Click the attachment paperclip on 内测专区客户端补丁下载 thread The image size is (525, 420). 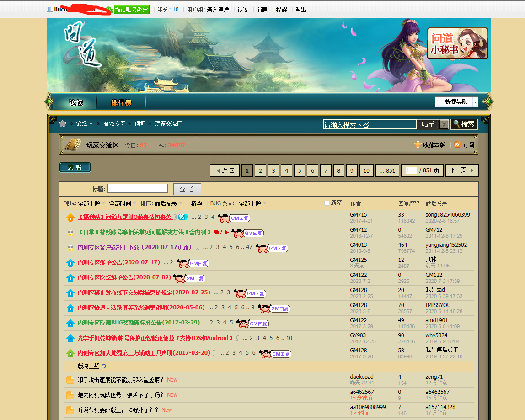[198, 248]
